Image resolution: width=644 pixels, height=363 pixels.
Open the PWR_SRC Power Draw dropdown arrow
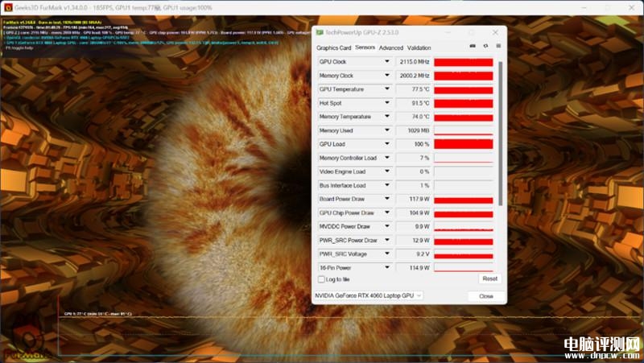387,240
